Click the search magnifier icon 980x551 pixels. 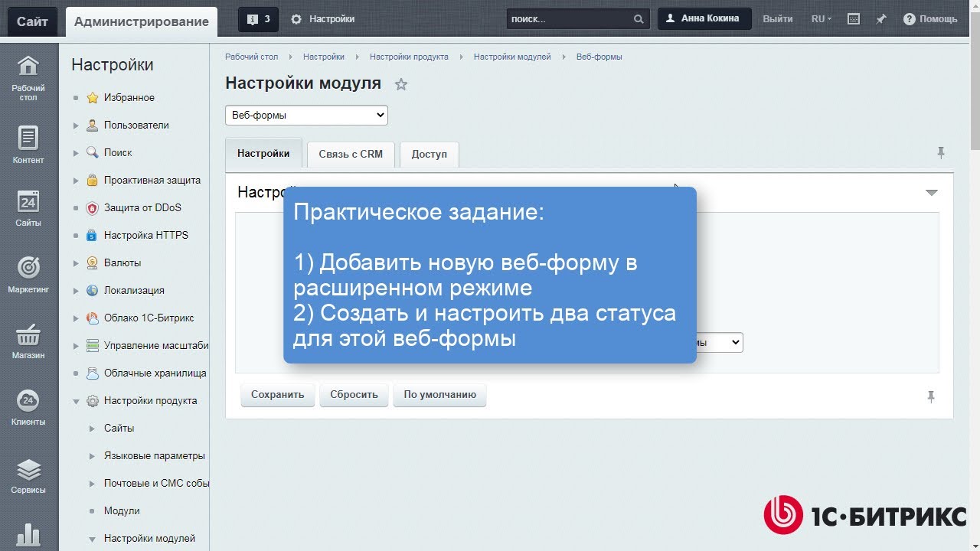(x=639, y=19)
